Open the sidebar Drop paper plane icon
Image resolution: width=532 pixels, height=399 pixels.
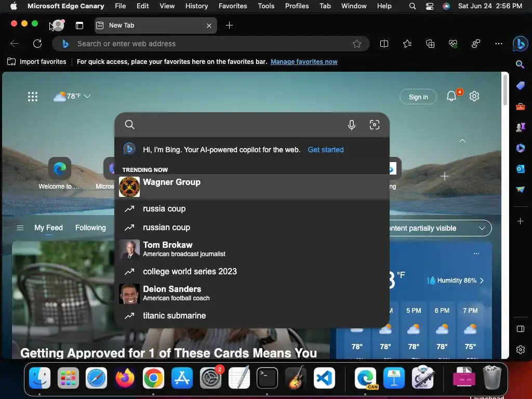[x=520, y=189]
